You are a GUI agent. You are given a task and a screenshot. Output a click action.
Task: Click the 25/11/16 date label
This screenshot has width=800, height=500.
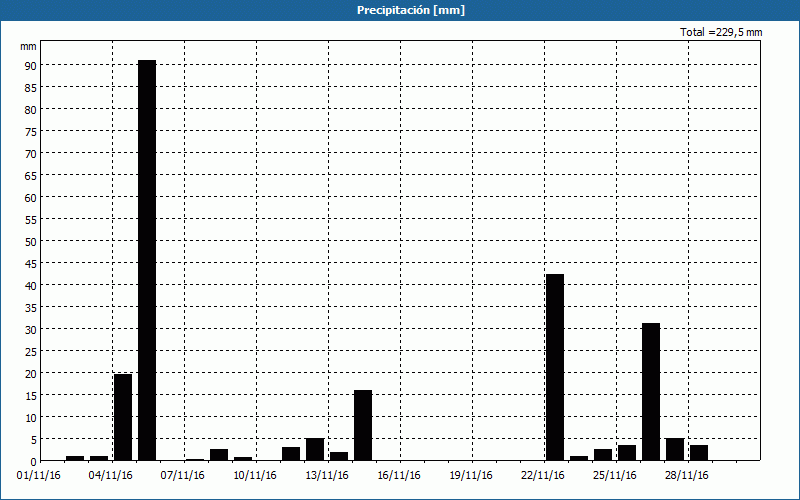(615, 476)
